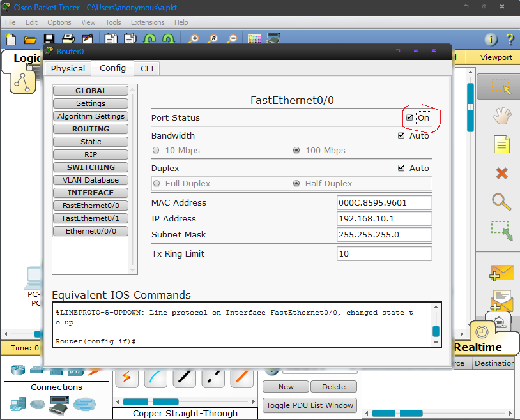Open the VLAN Database page
The width and height of the screenshot is (520, 420).
click(x=91, y=180)
